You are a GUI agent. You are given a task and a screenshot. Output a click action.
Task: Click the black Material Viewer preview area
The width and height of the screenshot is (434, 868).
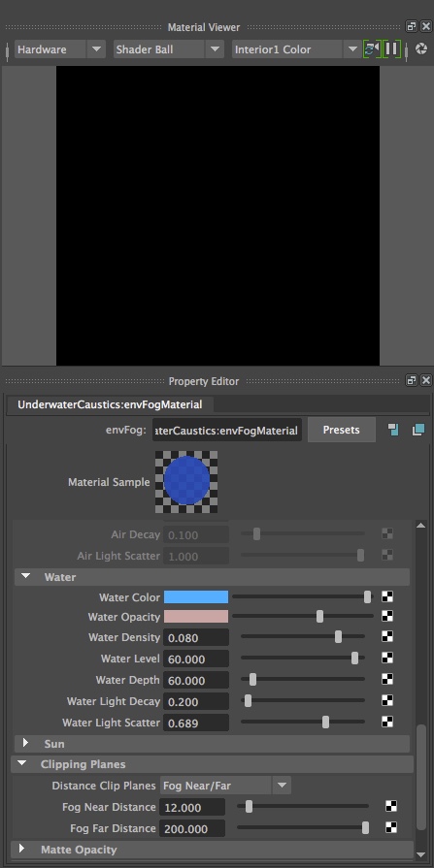point(217,216)
